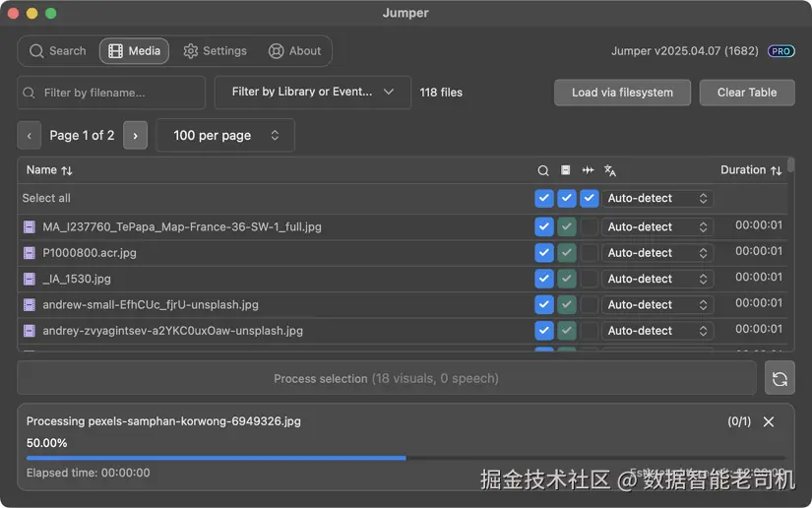The image size is (812, 508).
Task: Click the visual analysis column header icon
Action: pyautogui.click(x=566, y=170)
